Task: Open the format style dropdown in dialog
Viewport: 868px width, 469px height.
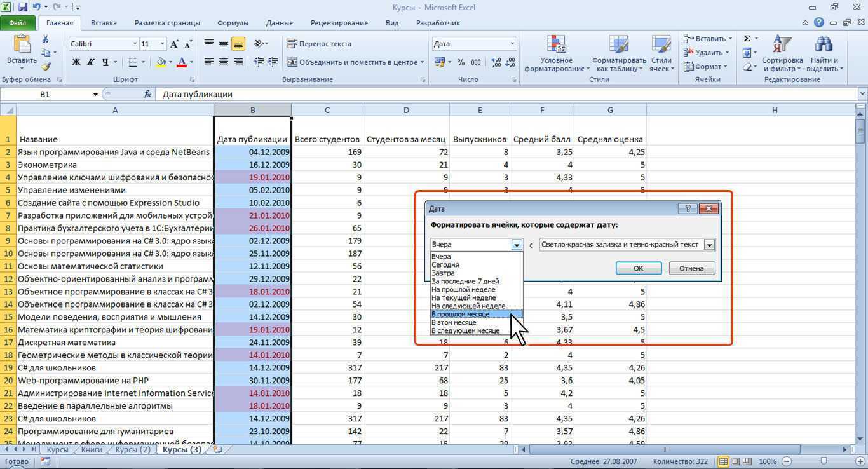Action: 709,245
